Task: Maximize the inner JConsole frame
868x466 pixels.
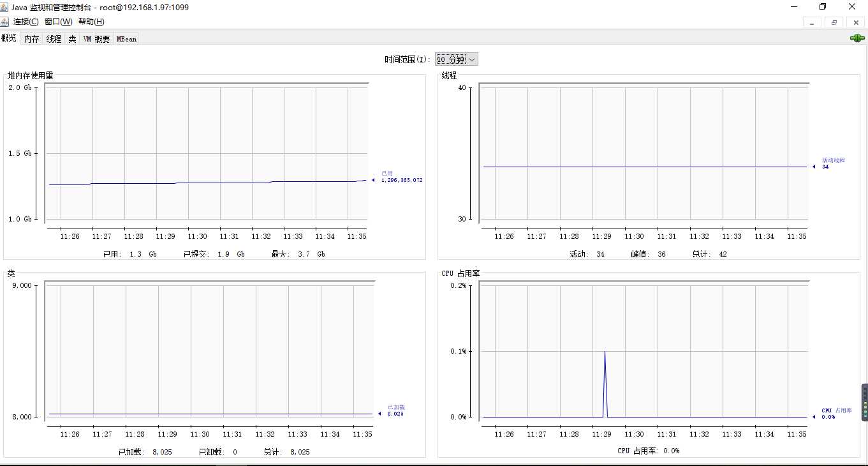Action: point(834,22)
